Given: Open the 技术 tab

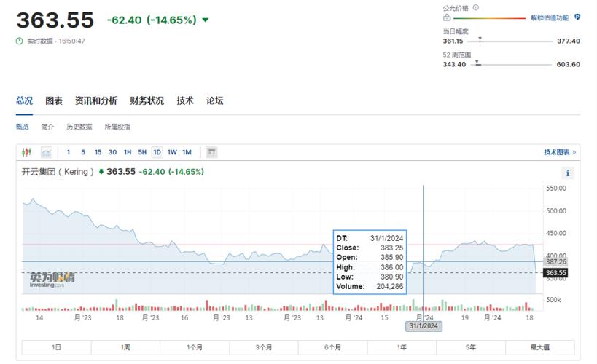Looking at the screenshot, I should tap(185, 100).
